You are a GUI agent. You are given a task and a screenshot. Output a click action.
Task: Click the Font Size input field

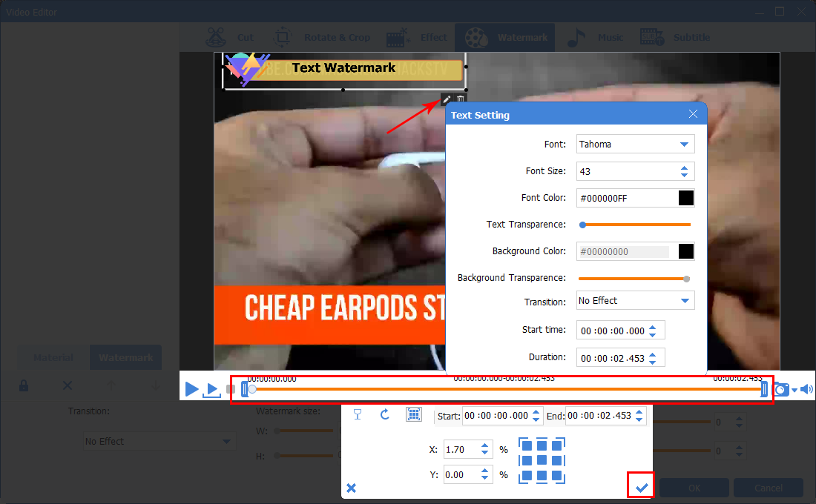(625, 171)
